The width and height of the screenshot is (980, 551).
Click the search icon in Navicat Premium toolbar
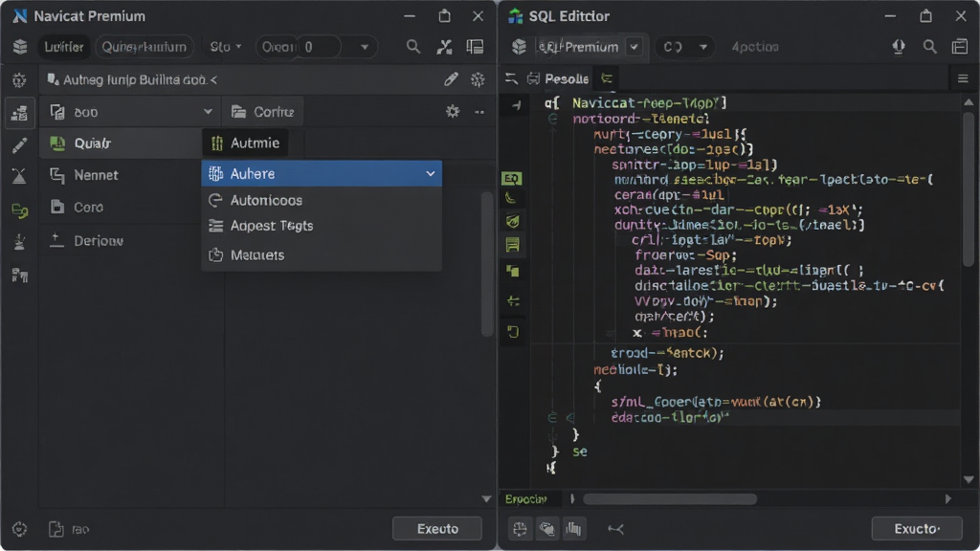(413, 47)
